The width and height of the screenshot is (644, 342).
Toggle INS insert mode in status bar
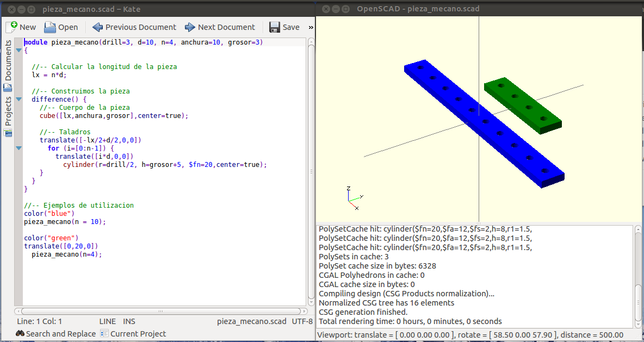(x=129, y=321)
